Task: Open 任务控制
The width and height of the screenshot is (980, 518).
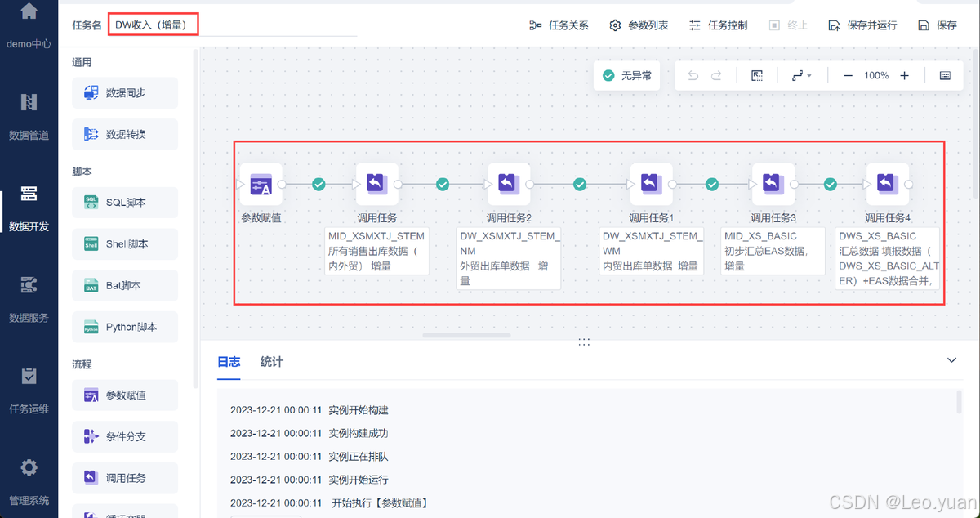Action: coord(718,25)
